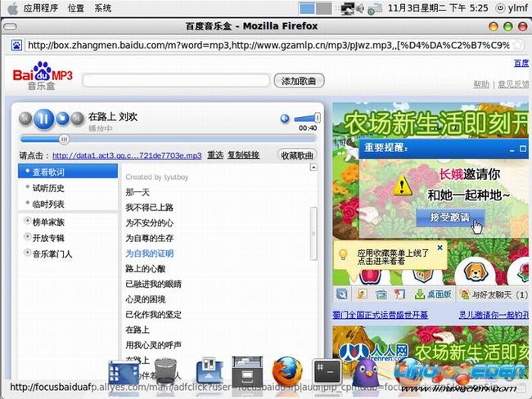Open the data1.act3.qq mp3 link

[x=127, y=155]
